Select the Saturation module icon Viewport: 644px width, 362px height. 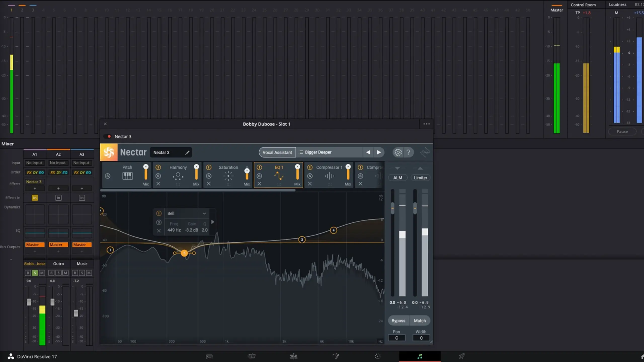(228, 176)
